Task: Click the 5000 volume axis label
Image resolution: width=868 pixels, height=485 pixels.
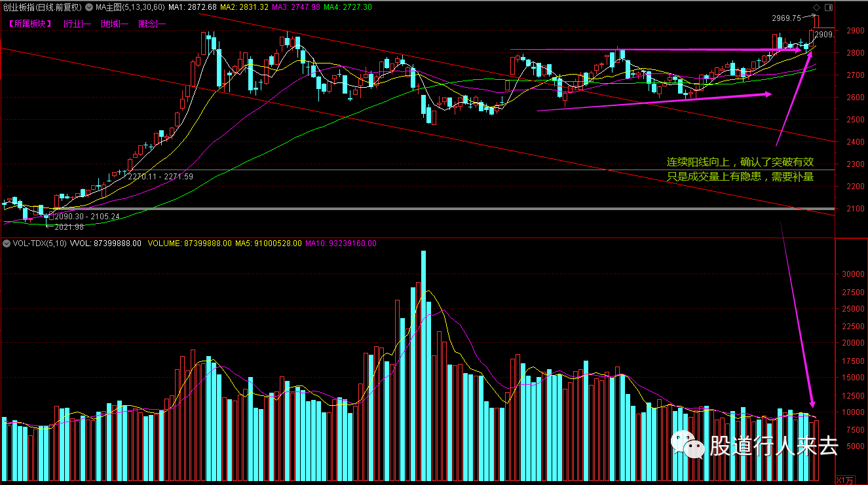Action: click(x=855, y=446)
